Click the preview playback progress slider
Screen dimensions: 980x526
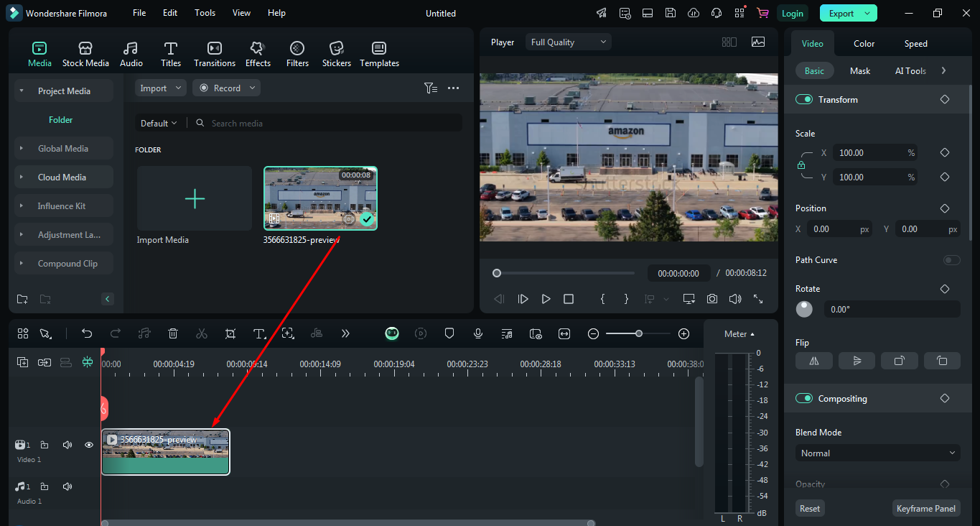pyautogui.click(x=565, y=273)
